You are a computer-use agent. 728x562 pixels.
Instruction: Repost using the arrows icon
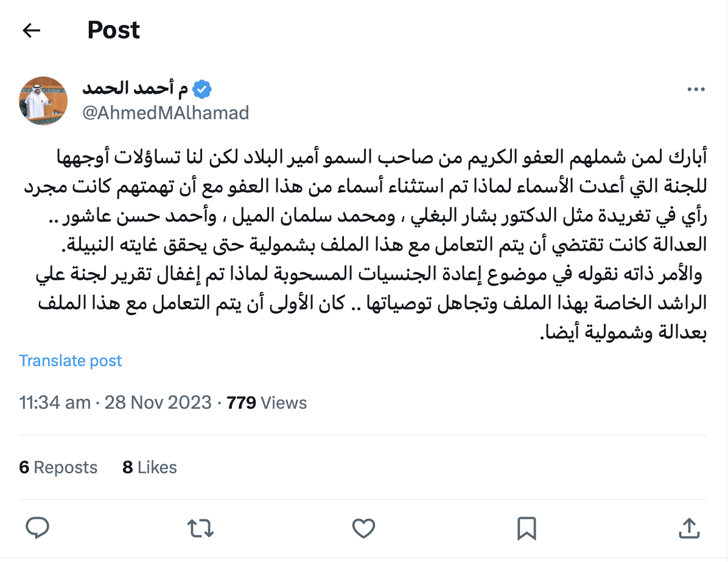(201, 527)
